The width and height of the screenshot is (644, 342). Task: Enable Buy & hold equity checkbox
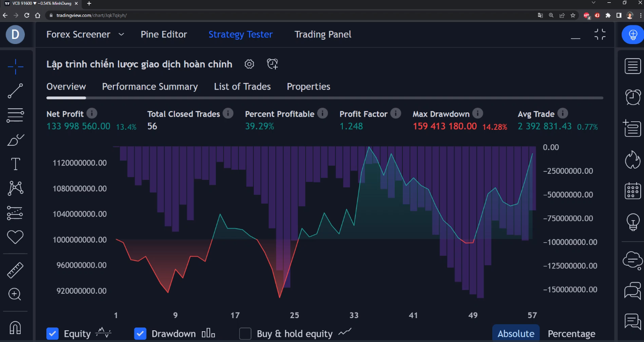click(x=245, y=334)
